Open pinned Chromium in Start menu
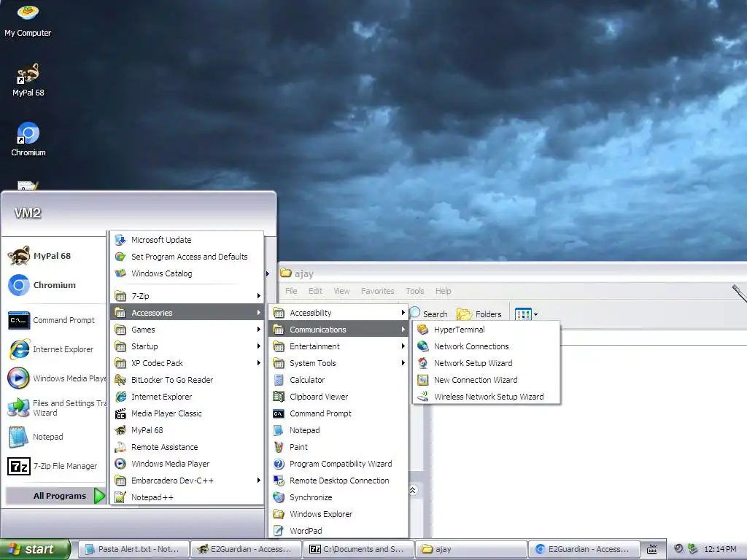Viewport: 747px width, 560px height. [x=54, y=285]
